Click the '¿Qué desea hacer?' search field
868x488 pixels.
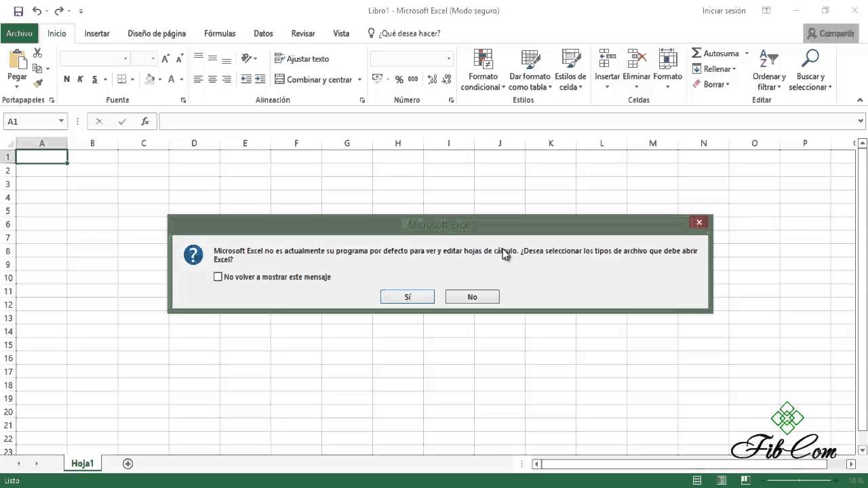tap(404, 33)
